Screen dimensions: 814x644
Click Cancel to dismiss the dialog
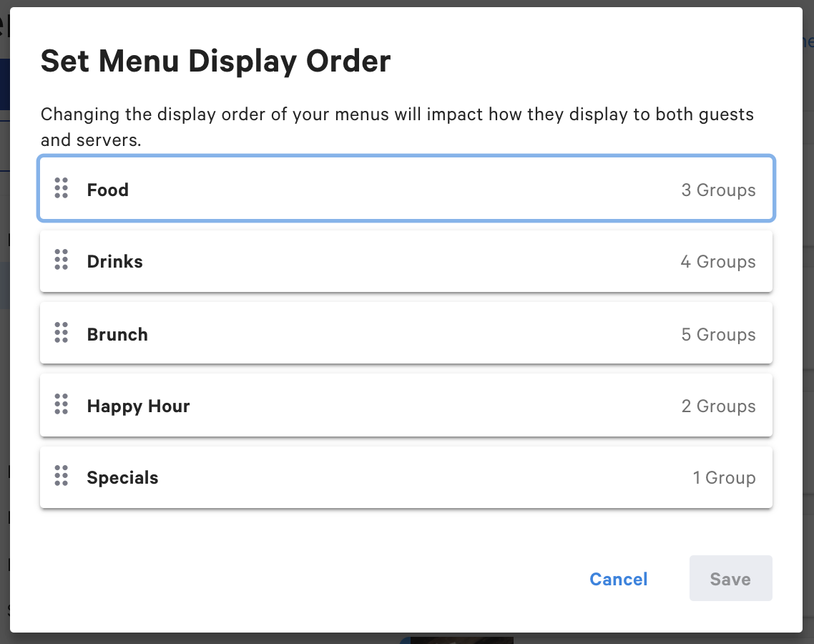point(618,579)
